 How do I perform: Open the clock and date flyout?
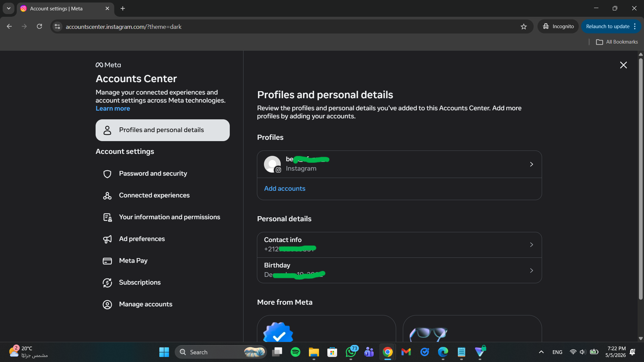coord(615,352)
